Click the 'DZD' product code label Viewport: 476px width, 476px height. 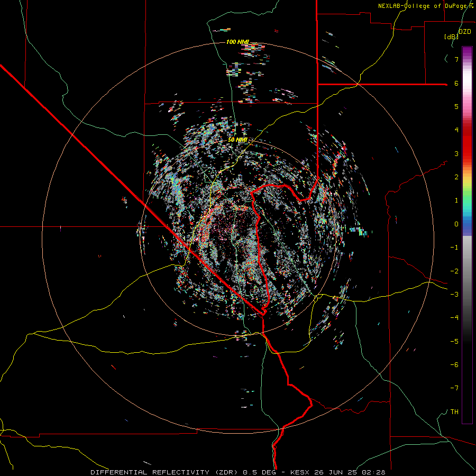click(x=465, y=32)
